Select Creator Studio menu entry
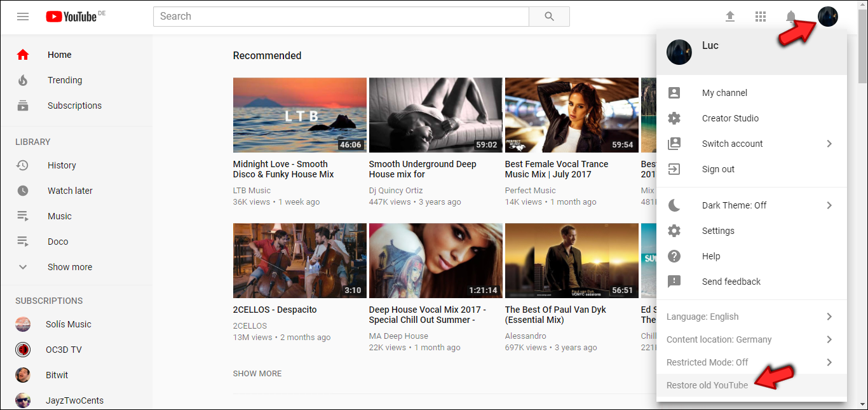 (x=752, y=118)
